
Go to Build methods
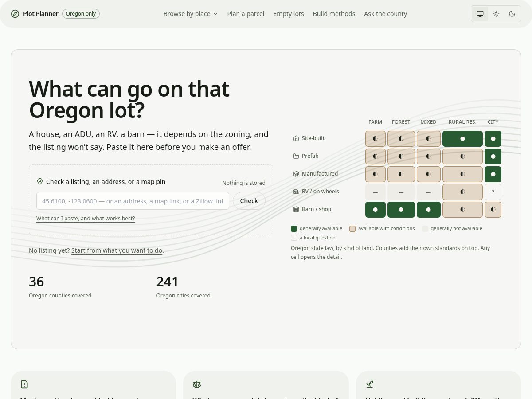tap(334, 14)
